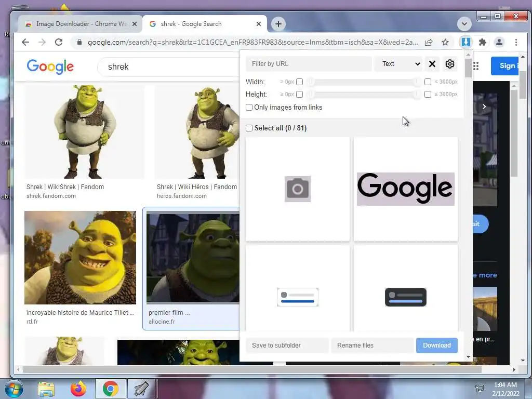532x399 pixels.
Task: Click the Filter by URL field
Action: click(309, 64)
